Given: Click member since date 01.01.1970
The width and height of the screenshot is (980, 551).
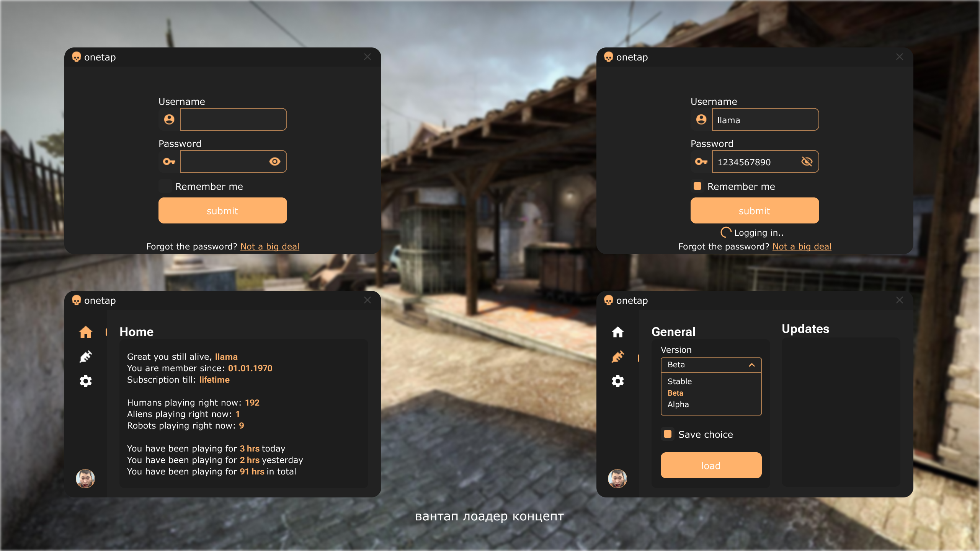Looking at the screenshot, I should (x=250, y=368).
